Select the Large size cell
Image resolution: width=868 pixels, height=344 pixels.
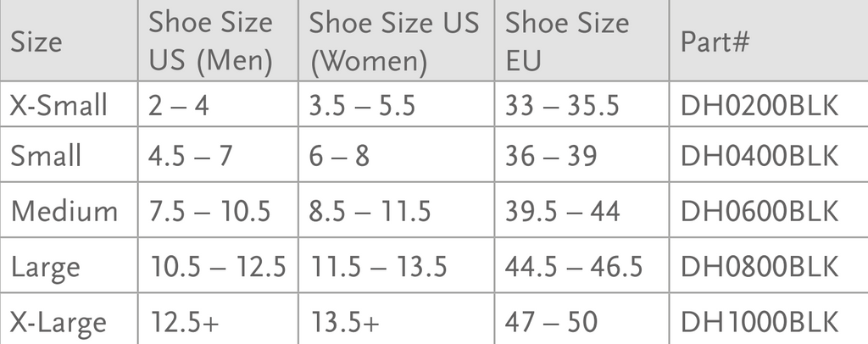(46, 266)
